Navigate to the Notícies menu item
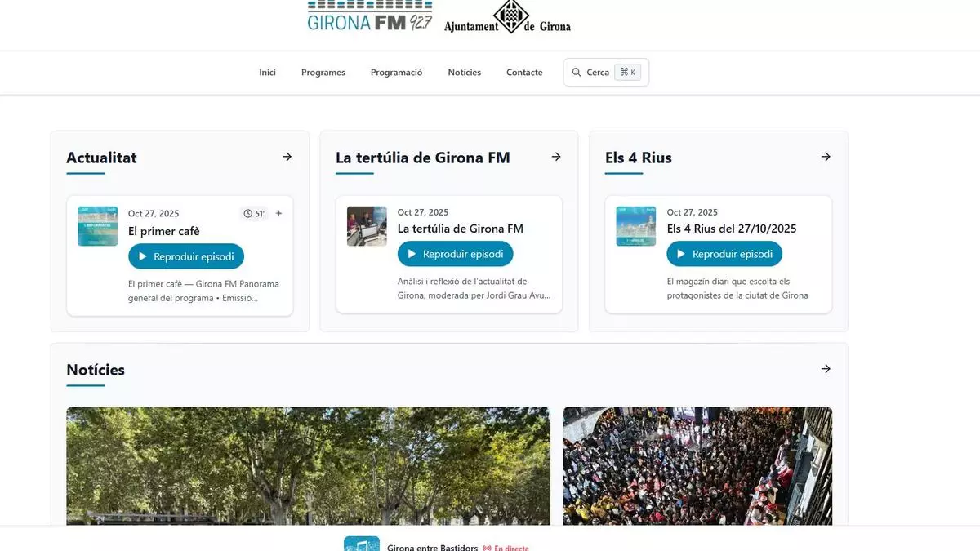 464,73
